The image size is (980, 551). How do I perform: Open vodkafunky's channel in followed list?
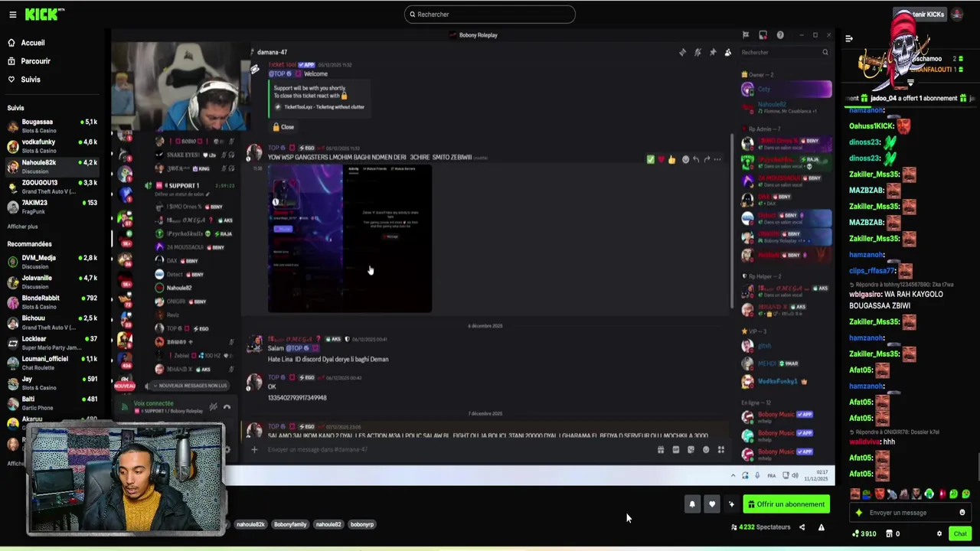tap(52, 145)
